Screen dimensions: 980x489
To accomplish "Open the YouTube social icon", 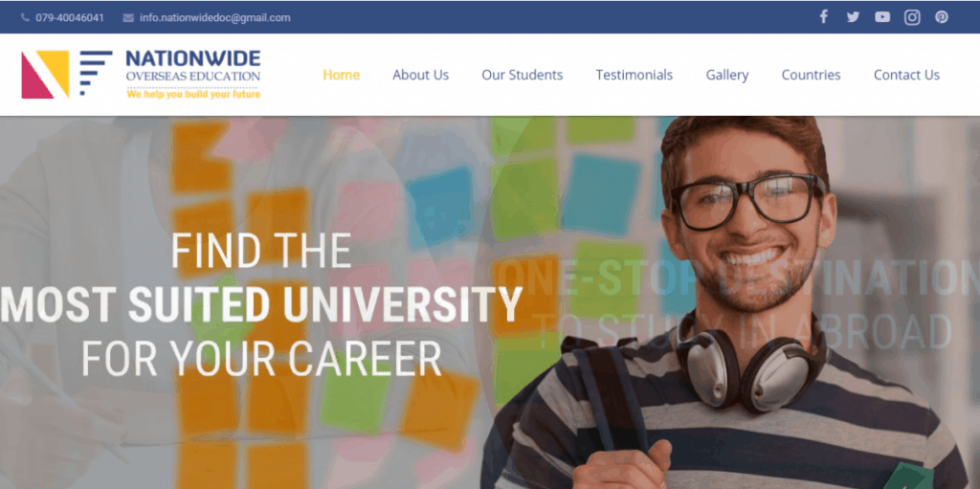I will (x=881, y=17).
